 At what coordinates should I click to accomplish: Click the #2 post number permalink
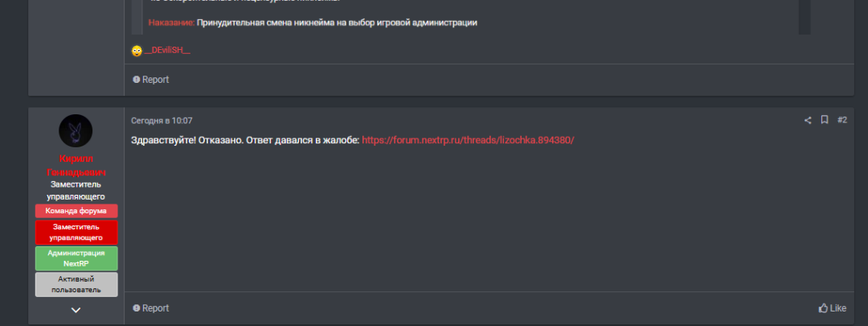click(841, 120)
